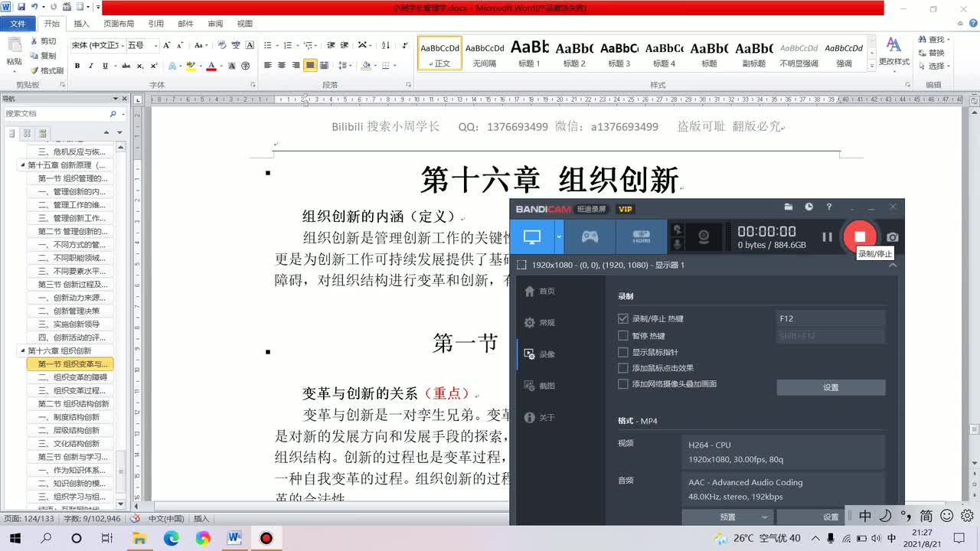Click the red font color swatch
This screenshot has height=551, width=980.
tap(211, 66)
